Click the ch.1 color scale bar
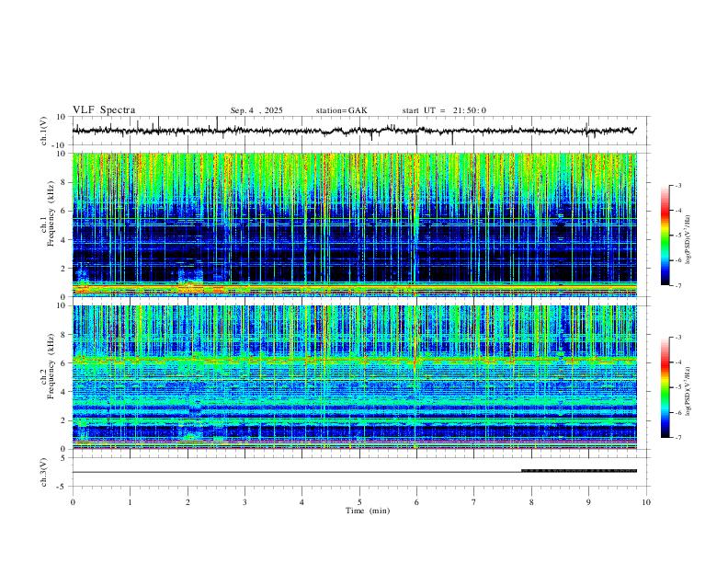The width and height of the screenshot is (728, 563). 665,236
